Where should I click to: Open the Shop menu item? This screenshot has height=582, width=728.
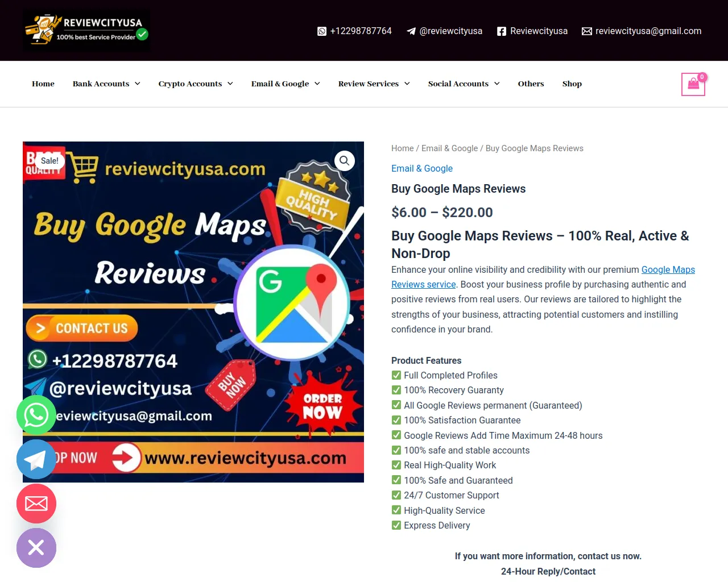(x=572, y=84)
